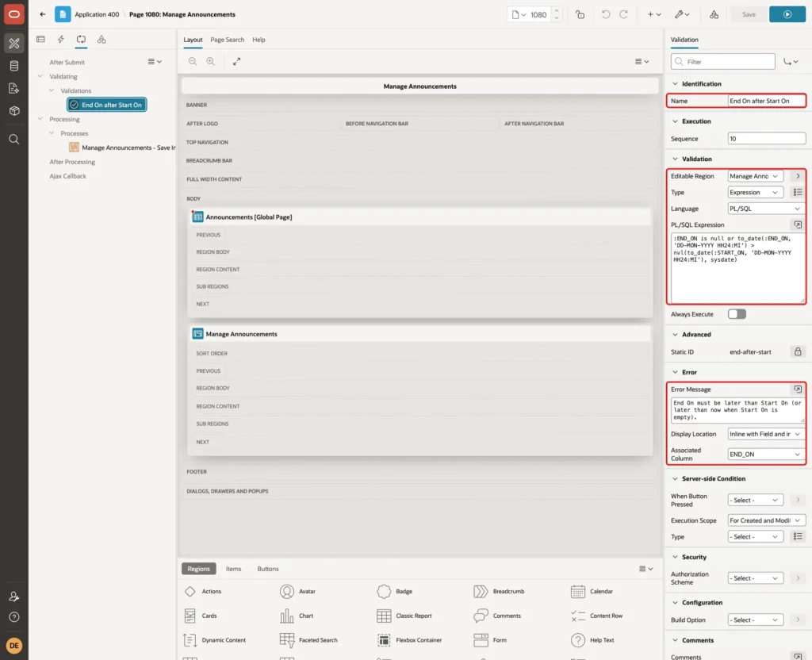This screenshot has height=660, width=812.
Task: Open the Page Shared Components tab icon
Action: point(101,40)
